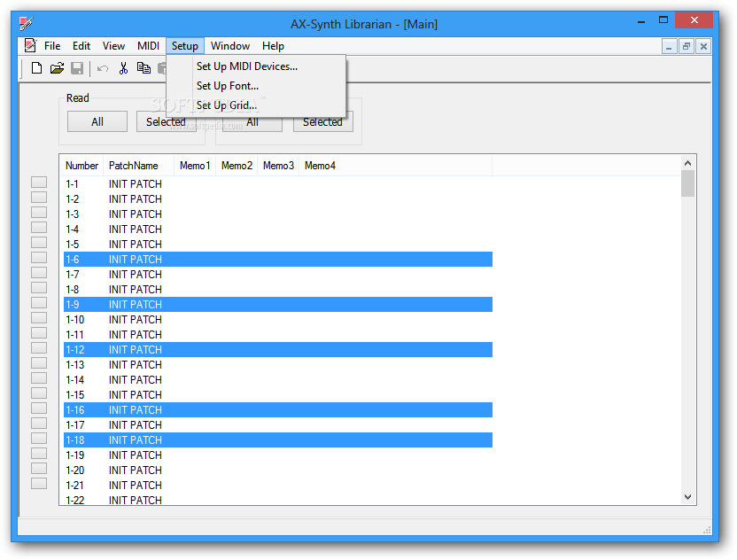Select patch row 1-22

pos(278,499)
